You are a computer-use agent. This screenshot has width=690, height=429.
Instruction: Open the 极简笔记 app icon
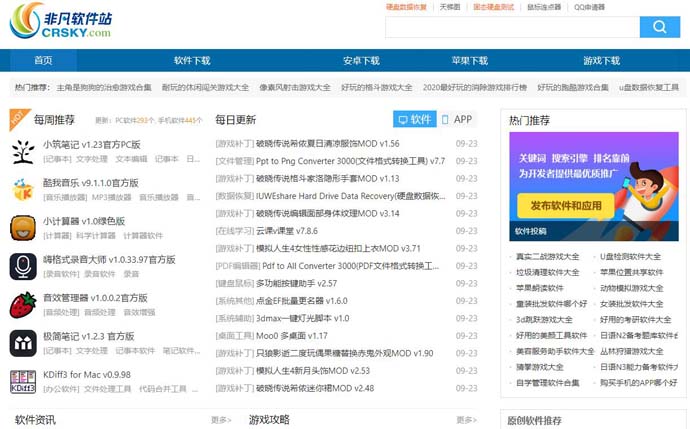click(23, 343)
